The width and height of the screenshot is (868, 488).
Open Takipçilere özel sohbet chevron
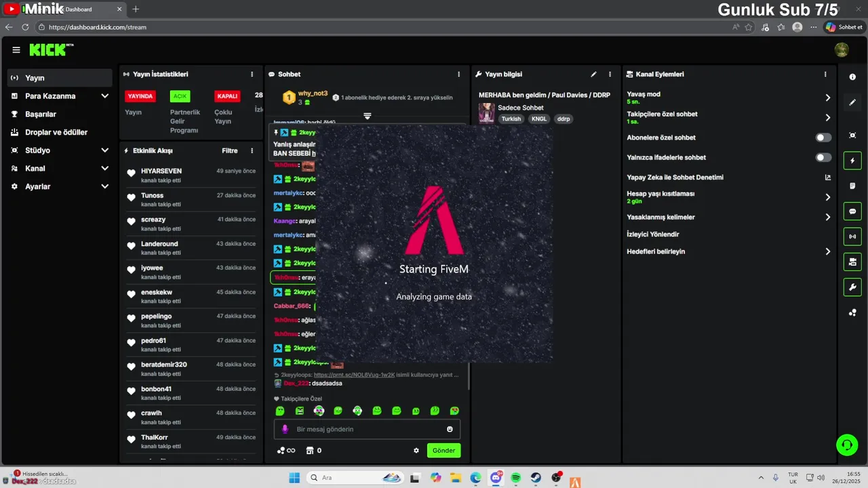827,117
